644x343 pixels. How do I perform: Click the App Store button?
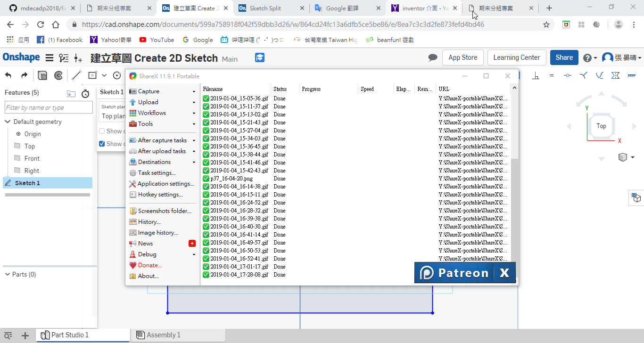pos(462,57)
